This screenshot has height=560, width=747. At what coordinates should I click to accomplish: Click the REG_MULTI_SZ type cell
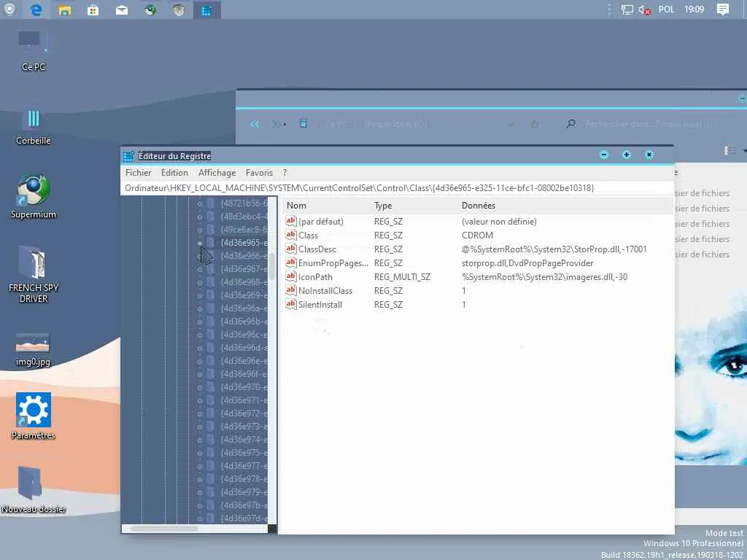tap(402, 276)
